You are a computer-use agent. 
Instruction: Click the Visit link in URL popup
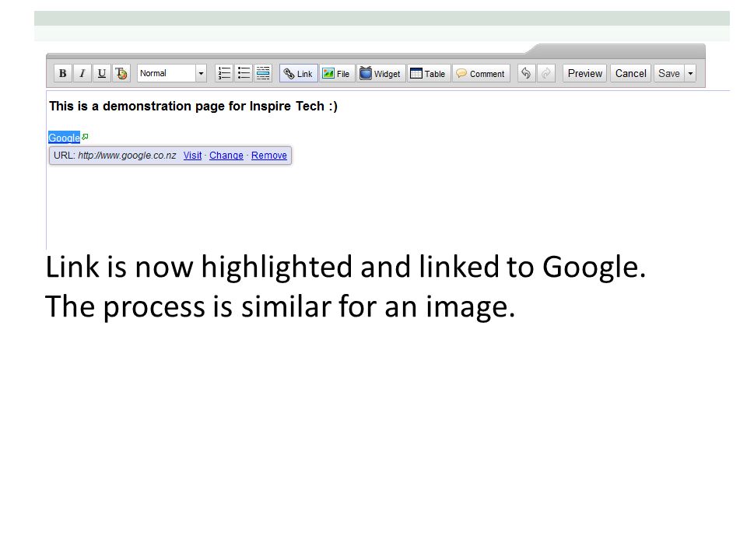(192, 156)
